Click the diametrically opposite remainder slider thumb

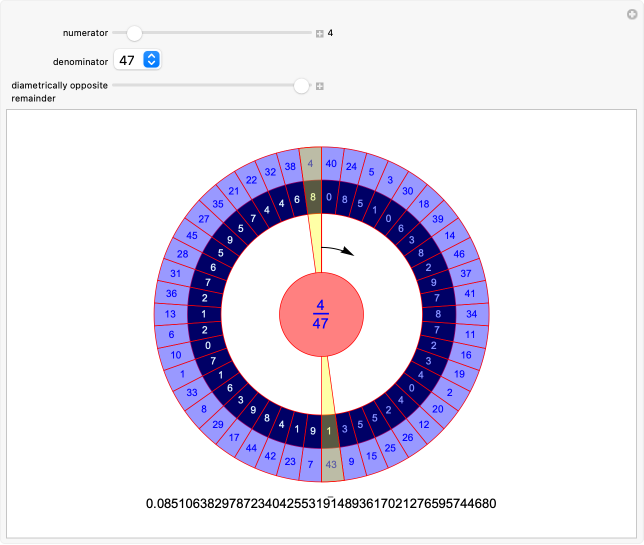click(x=301, y=86)
